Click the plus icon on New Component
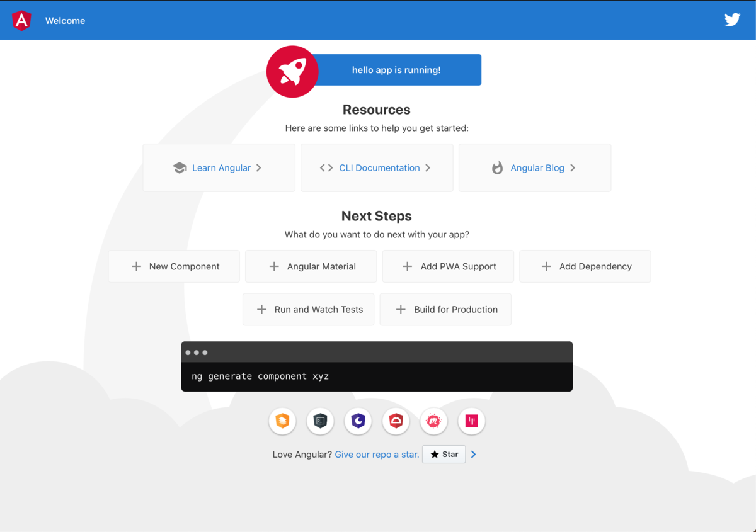Screen dimensions: 756x532 pos(136,266)
